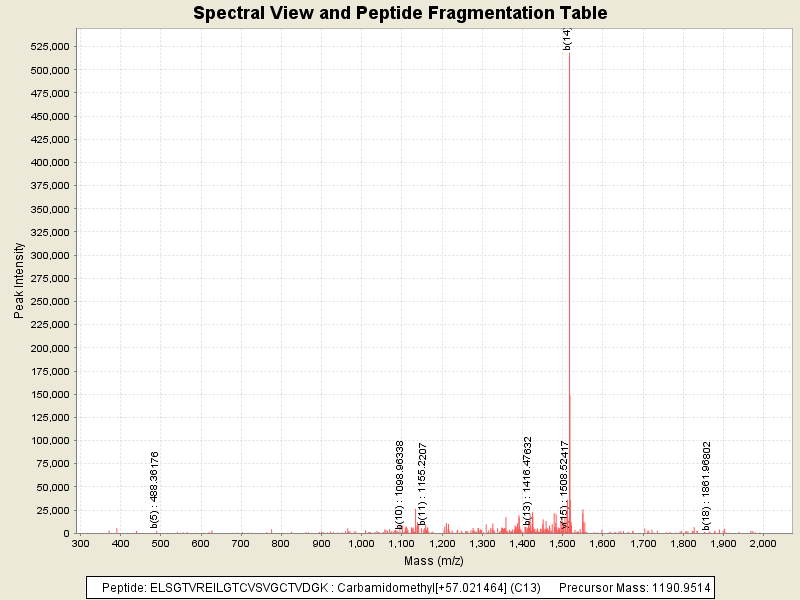Click the 2,000 tick on the mass axis
This screenshot has width=800, height=600.
point(763,544)
